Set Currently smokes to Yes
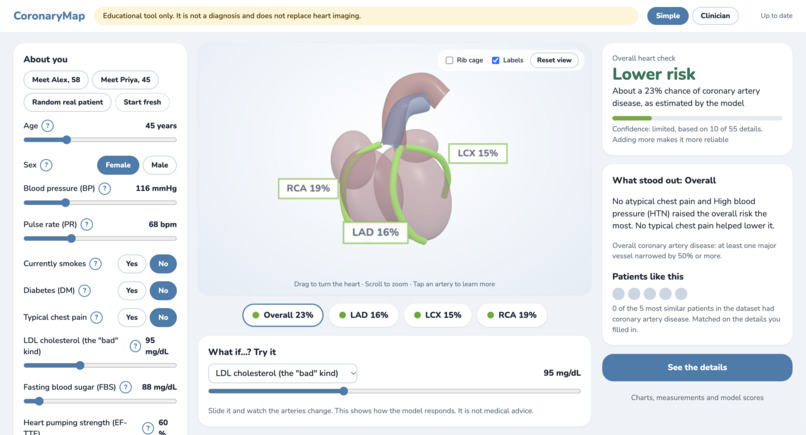 132,264
